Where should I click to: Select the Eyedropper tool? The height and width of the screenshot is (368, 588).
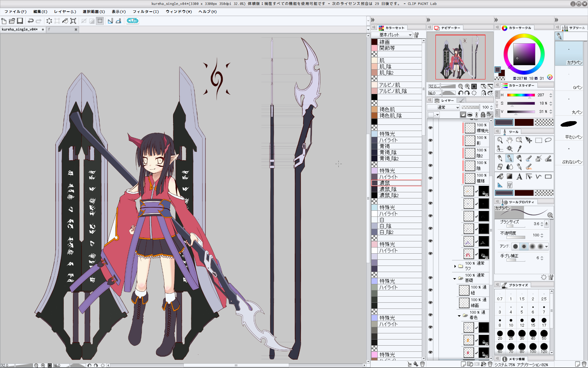click(x=519, y=149)
